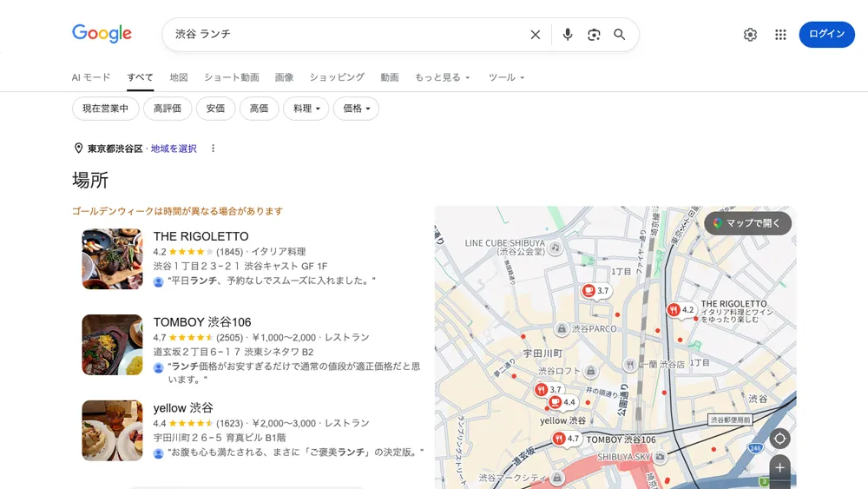Open the 料理 filter dropdown

coord(306,109)
